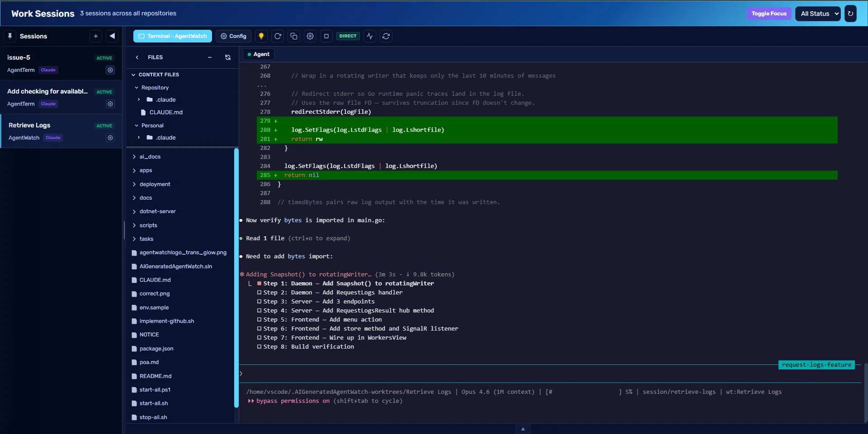Image resolution: width=868 pixels, height=434 pixels.
Task: Open the All Status dropdown
Action: coord(818,14)
